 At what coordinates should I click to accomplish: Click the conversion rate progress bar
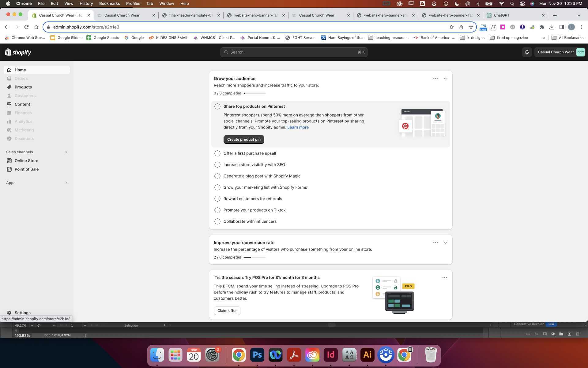click(x=254, y=257)
